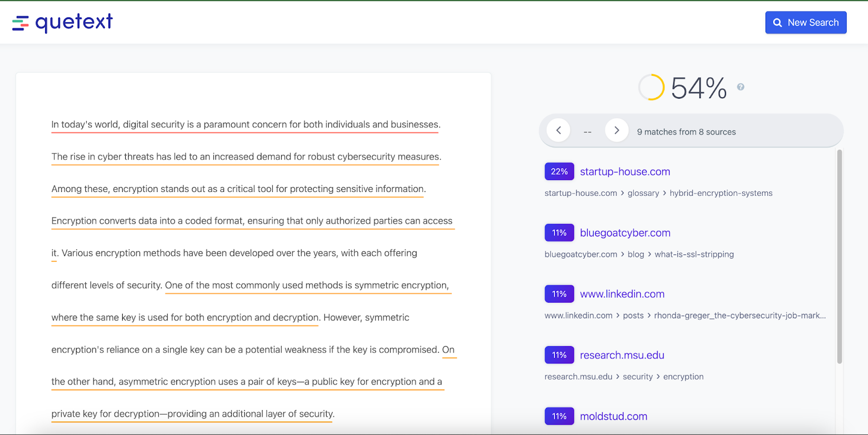Select highlighted sentence 'Encryption converts data into a coded format'

click(252, 221)
